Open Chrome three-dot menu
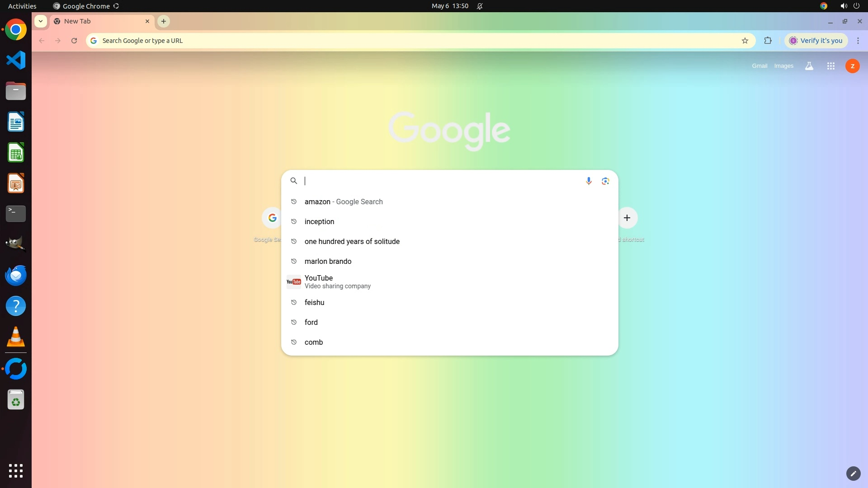868x488 pixels. pyautogui.click(x=858, y=41)
